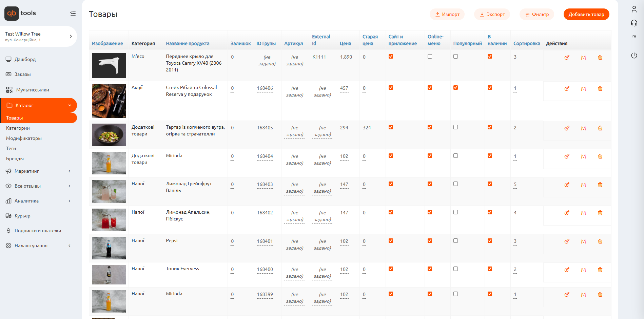Delete the Стейк Рібай product
This screenshot has height=319, width=644.
[600, 89]
